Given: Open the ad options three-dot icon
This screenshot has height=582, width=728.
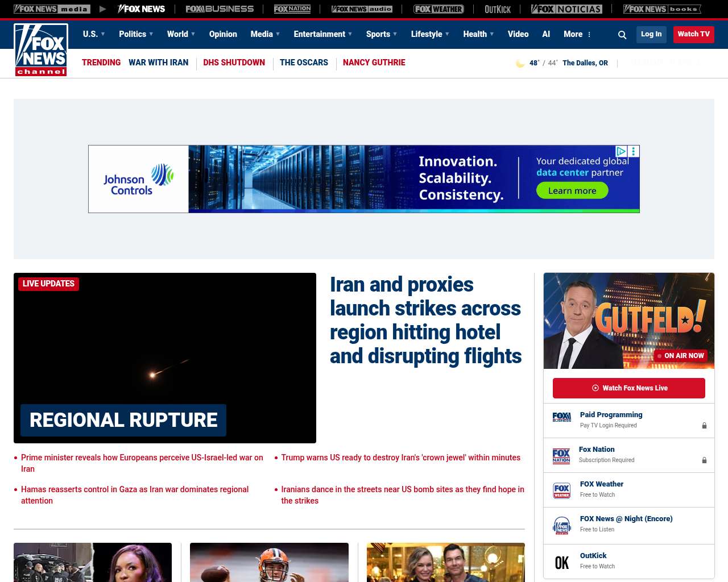Looking at the screenshot, I should 634,151.
